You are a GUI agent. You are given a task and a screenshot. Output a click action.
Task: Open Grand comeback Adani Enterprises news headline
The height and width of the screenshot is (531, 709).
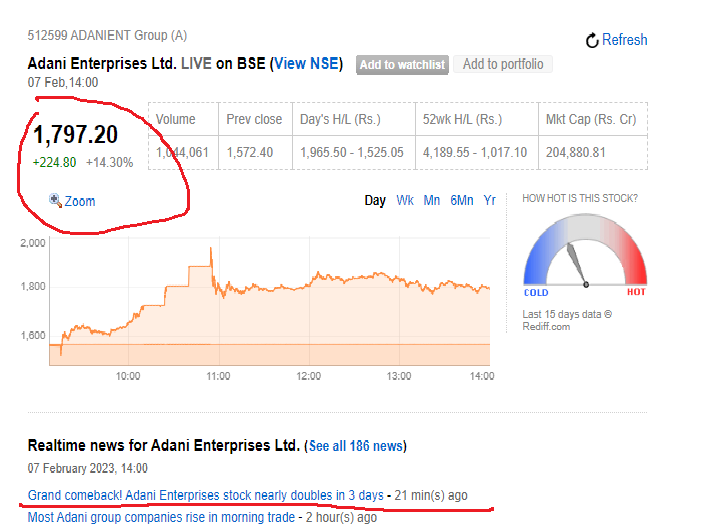pyautogui.click(x=206, y=495)
